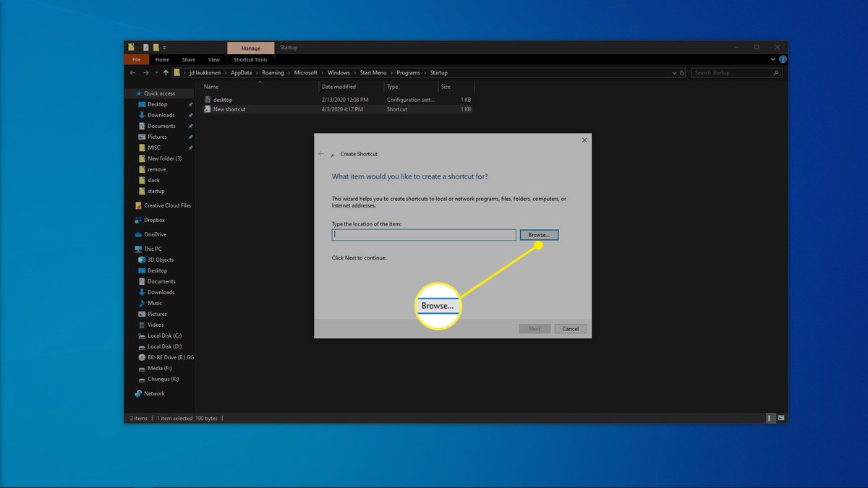Screen dimensions: 868x488
Task: Collapse the This PC section
Action: 131,248
